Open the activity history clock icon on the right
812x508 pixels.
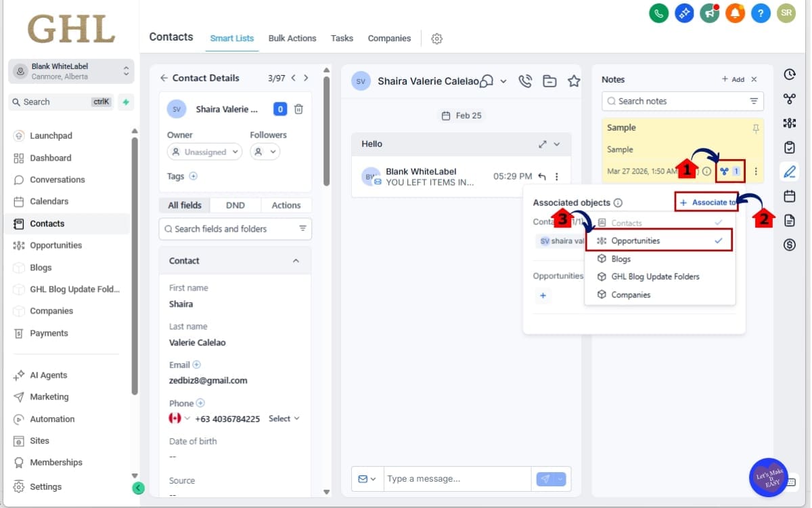(789, 75)
